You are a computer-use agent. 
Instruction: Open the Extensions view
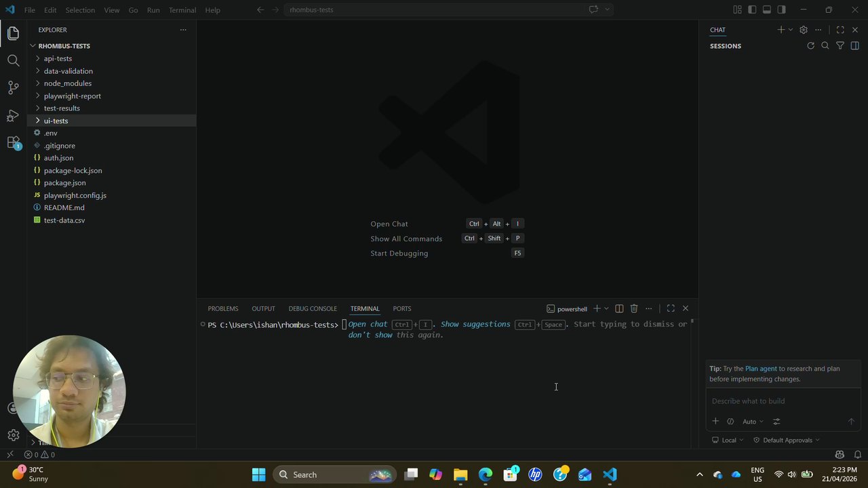click(13, 142)
